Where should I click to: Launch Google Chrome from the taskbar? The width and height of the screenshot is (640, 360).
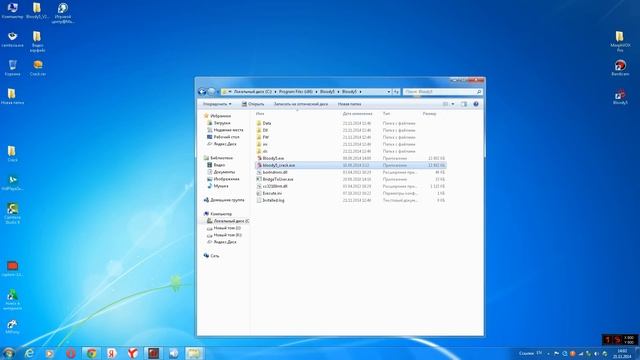coord(92,353)
